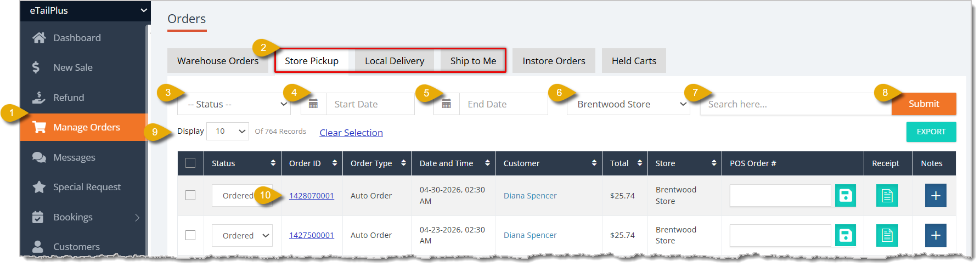Add note to order 1428070001
This screenshot has width=980, height=267.
coord(936,196)
